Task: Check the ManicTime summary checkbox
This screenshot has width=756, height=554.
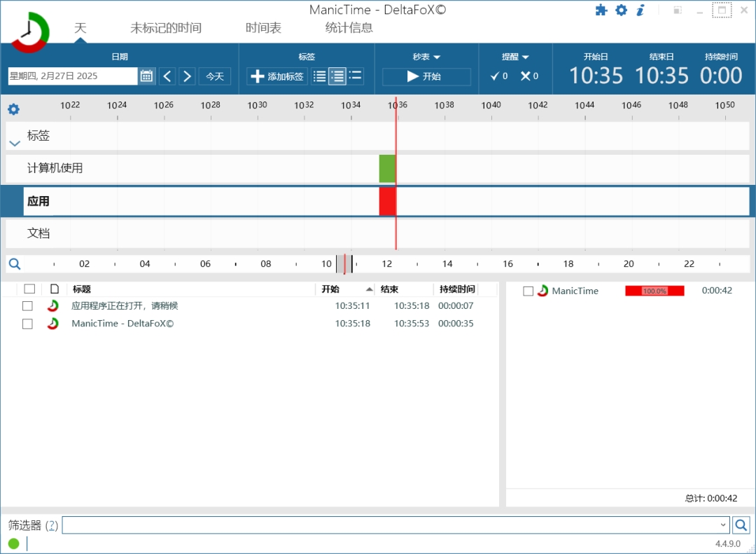Action: pyautogui.click(x=528, y=291)
